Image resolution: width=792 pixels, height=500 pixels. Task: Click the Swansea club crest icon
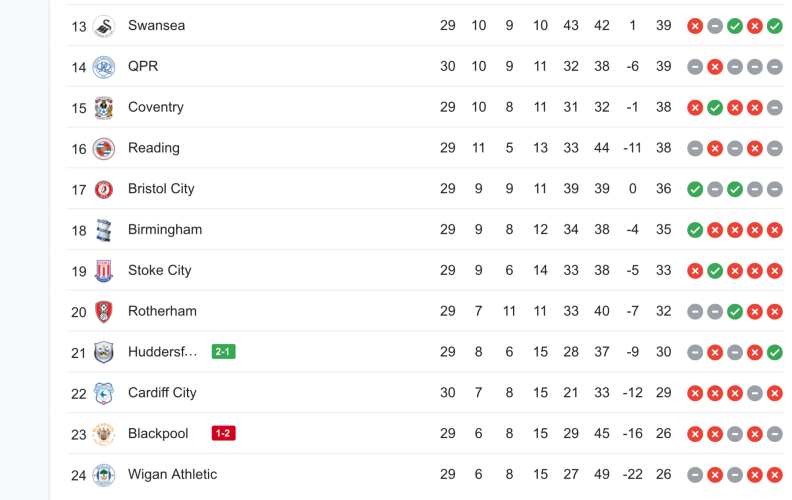coord(104,26)
